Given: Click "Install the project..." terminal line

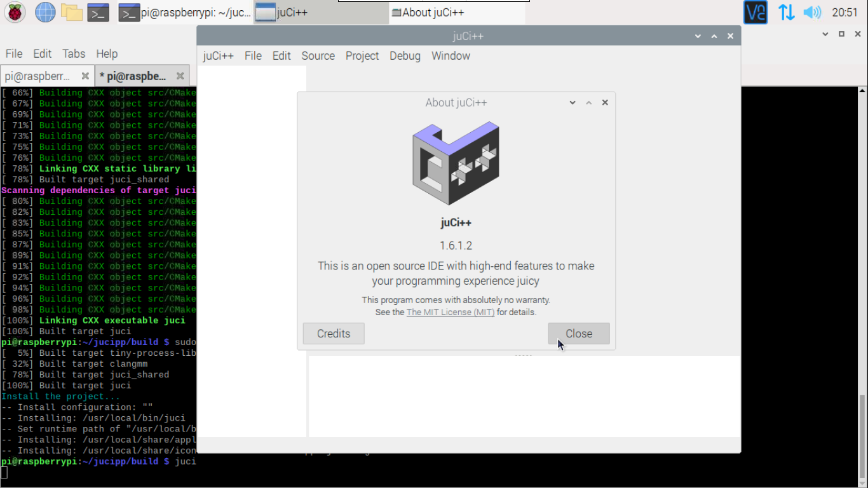Looking at the screenshot, I should (x=60, y=396).
